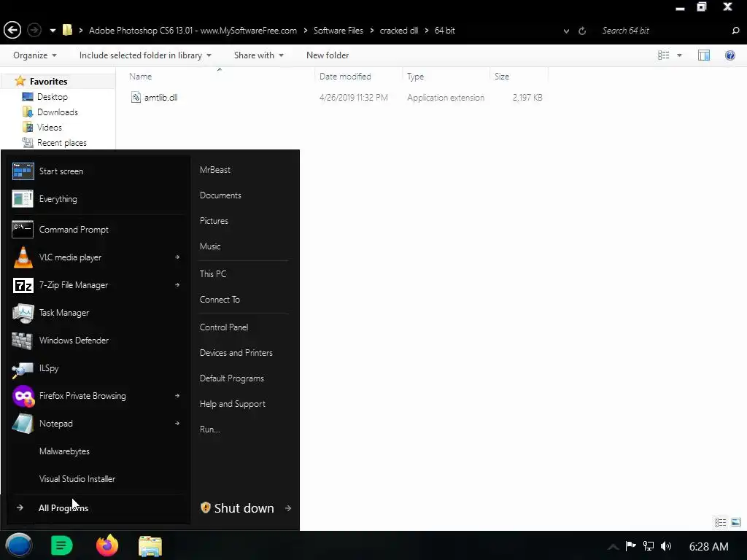Open Documents from start menu
747x560 pixels.
coord(220,195)
